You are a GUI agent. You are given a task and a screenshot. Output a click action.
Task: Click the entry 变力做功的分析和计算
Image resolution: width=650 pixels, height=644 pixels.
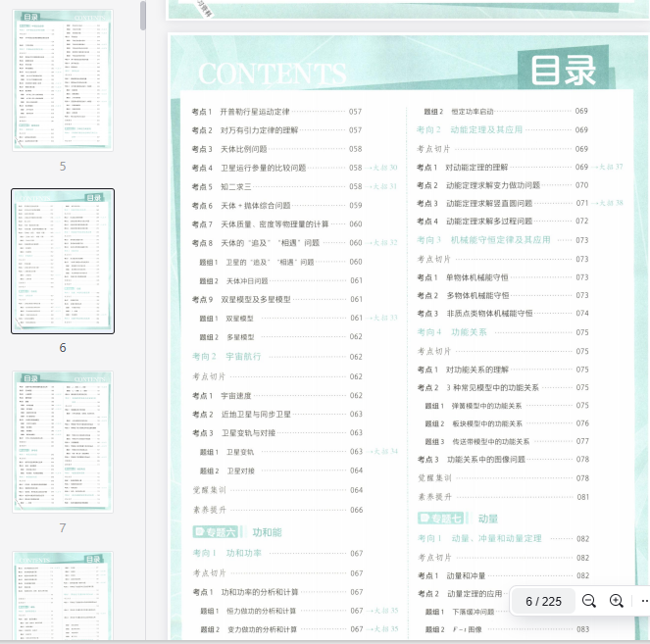[x=262, y=629]
